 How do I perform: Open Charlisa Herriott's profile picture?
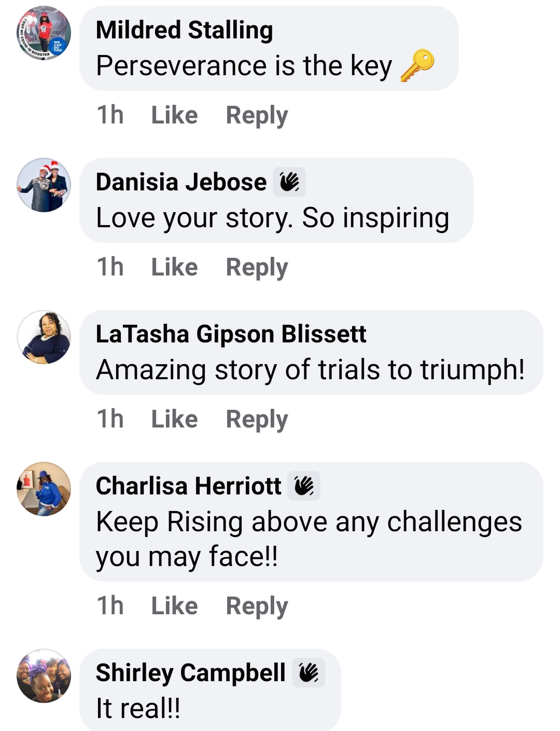44,489
